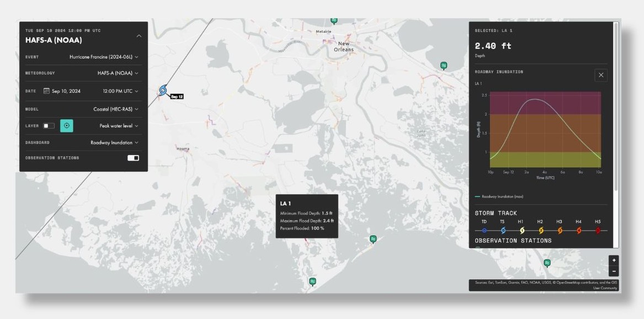Open the 12:00 PM UTC time dropdown
Image resolution: width=644 pixels, height=319 pixels.
click(120, 91)
